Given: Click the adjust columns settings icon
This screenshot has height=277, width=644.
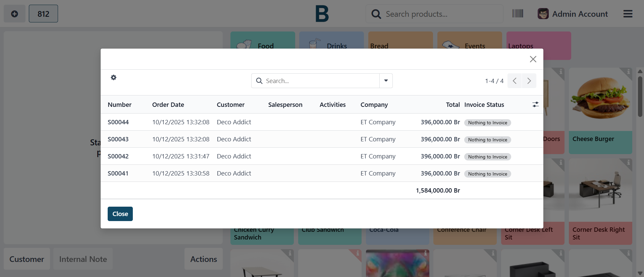Looking at the screenshot, I should pyautogui.click(x=535, y=105).
